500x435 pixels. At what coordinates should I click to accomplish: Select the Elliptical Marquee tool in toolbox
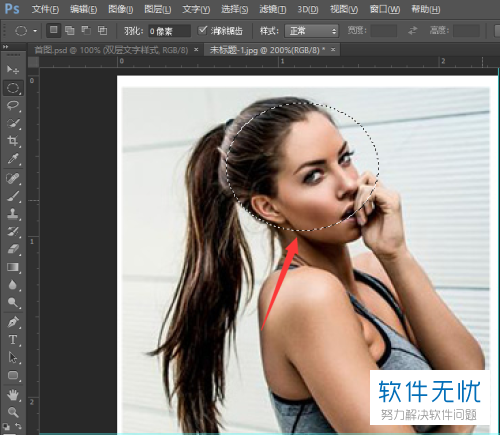tap(13, 88)
